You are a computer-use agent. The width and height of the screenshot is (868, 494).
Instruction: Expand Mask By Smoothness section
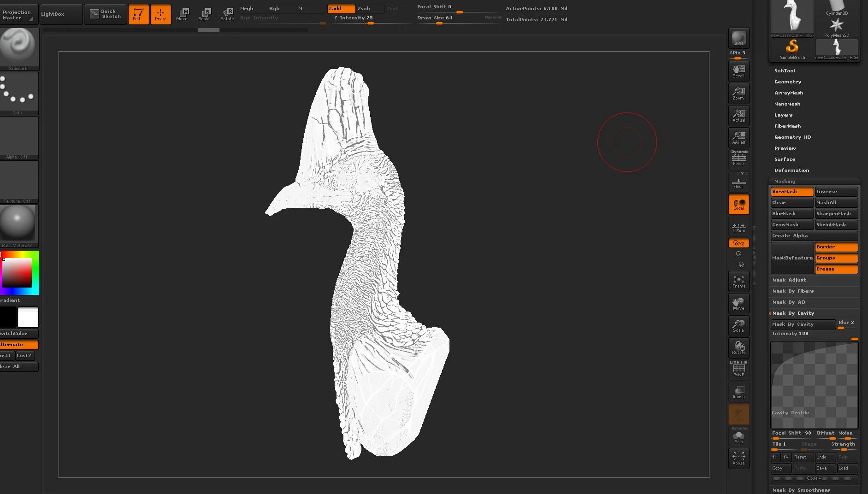(x=801, y=490)
